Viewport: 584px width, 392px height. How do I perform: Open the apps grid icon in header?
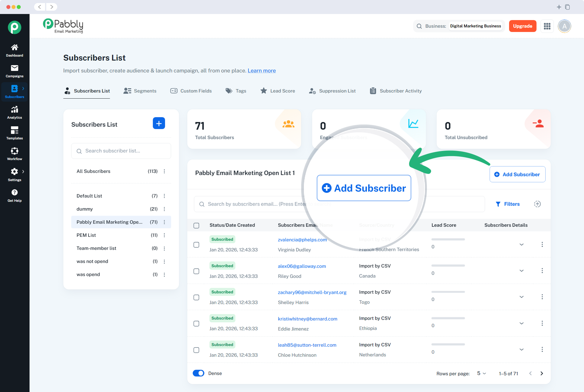pyautogui.click(x=547, y=26)
